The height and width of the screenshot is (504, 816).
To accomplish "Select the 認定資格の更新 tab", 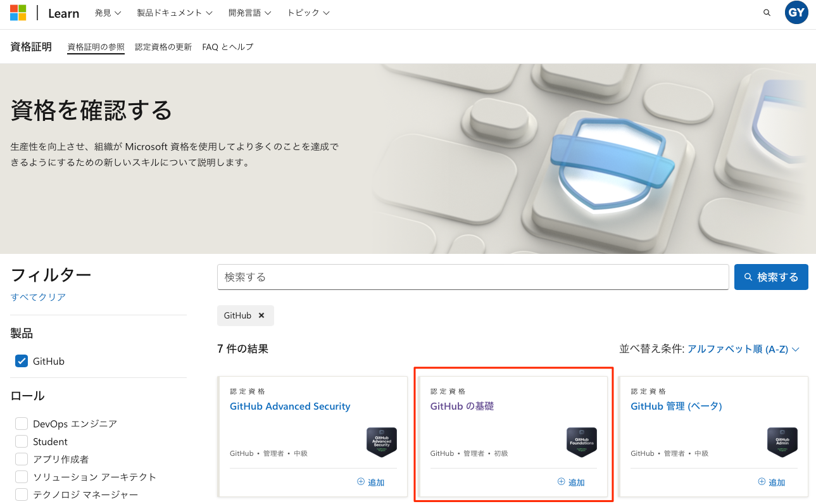I will (x=163, y=47).
